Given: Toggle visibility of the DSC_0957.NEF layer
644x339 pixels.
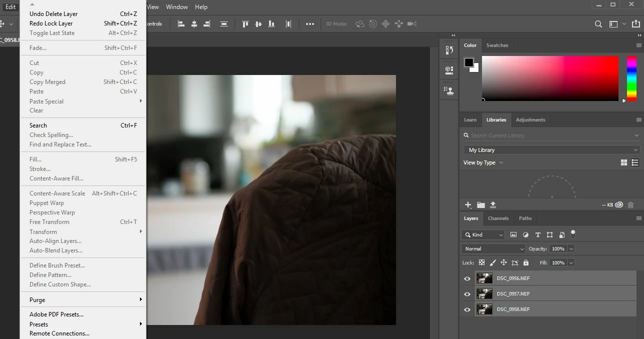Looking at the screenshot, I should [467, 294].
